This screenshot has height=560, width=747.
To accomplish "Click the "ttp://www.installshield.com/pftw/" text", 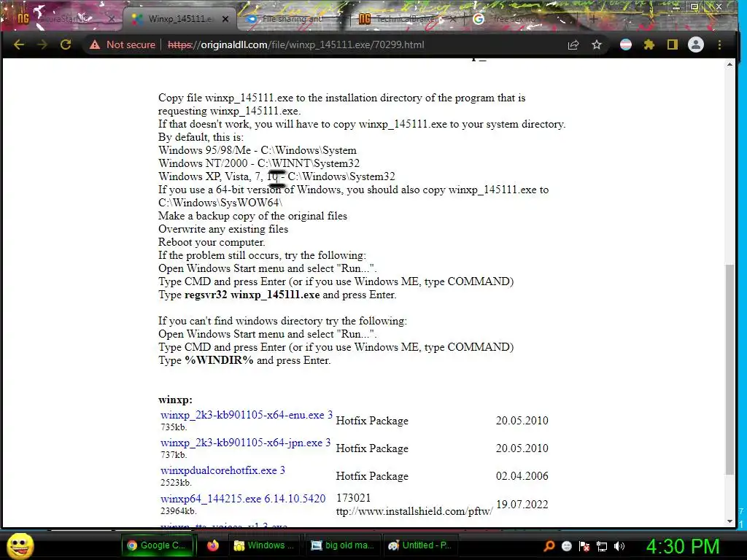I will [414, 511].
